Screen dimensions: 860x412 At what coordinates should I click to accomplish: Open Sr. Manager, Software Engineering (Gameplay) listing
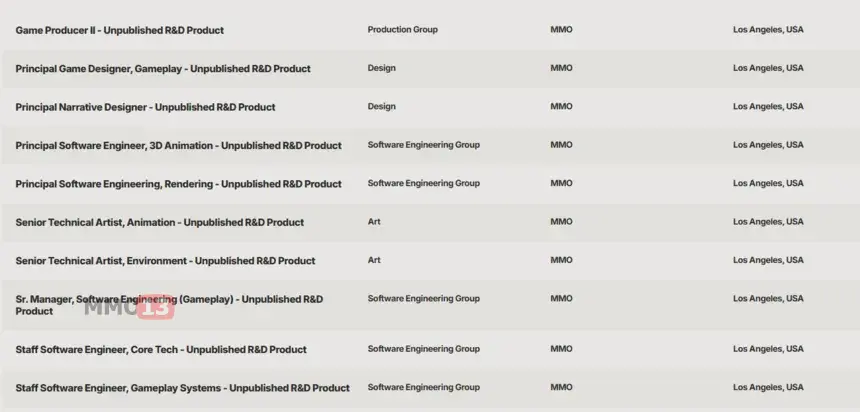(x=169, y=299)
